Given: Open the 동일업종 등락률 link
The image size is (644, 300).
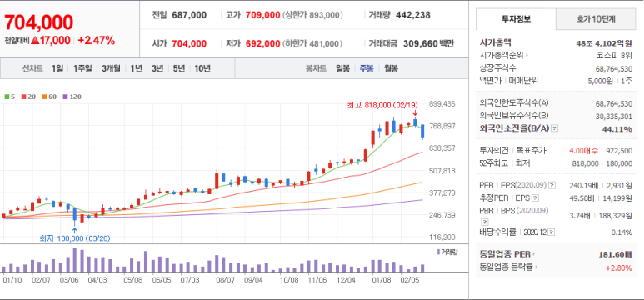Looking at the screenshot, I should click(507, 267).
